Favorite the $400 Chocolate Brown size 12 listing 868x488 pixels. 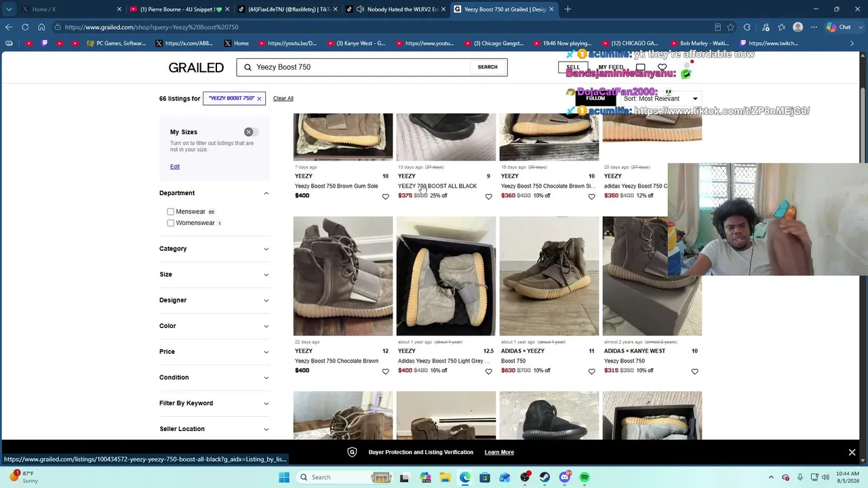(385, 371)
